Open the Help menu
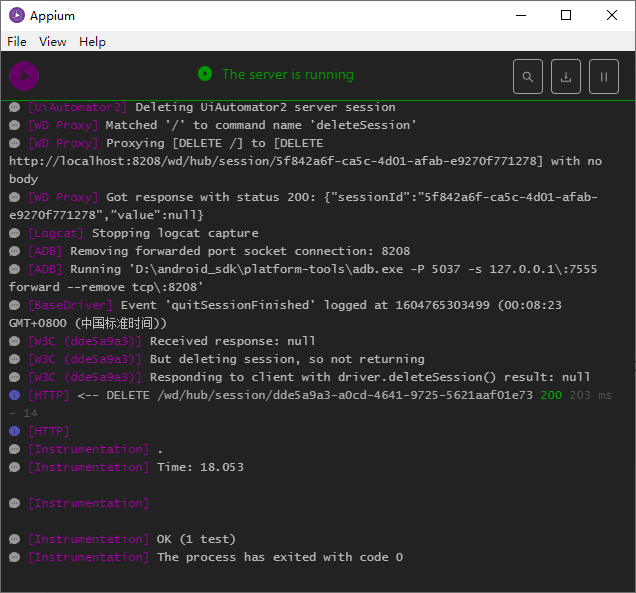 (x=92, y=42)
